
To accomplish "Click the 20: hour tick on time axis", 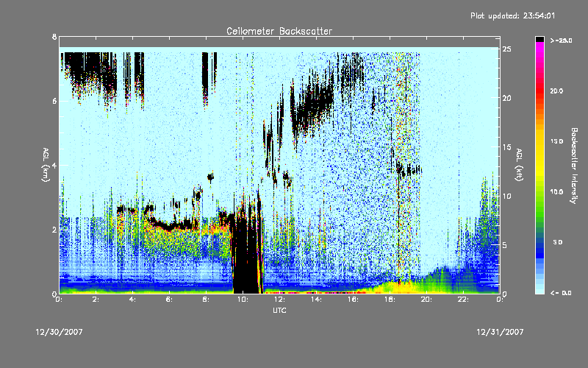I will pos(426,300).
